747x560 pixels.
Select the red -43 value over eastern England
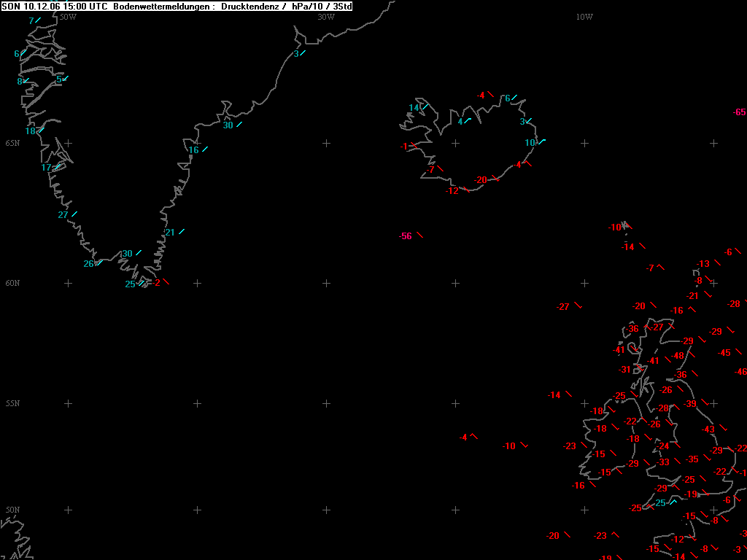point(708,429)
